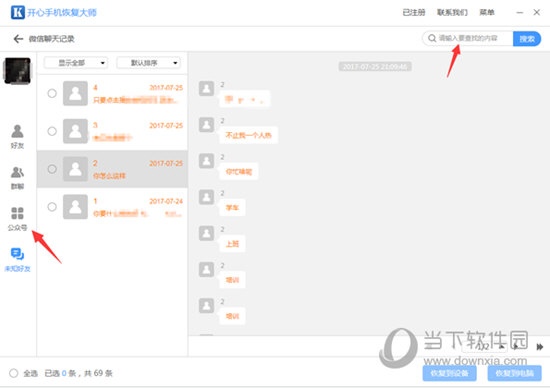
Task: Click the 上班 message bubble
Action: pos(232,244)
